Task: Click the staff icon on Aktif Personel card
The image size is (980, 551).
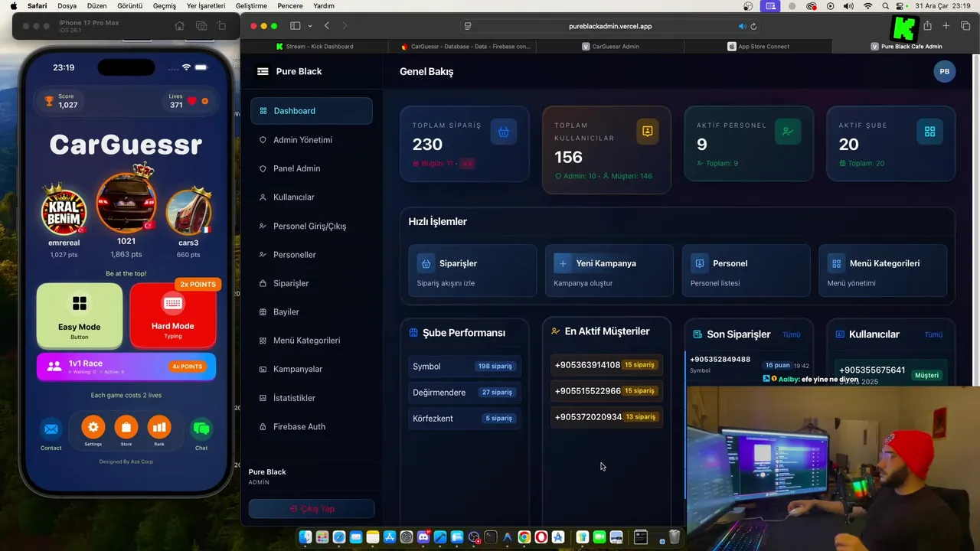Action: [x=787, y=132]
